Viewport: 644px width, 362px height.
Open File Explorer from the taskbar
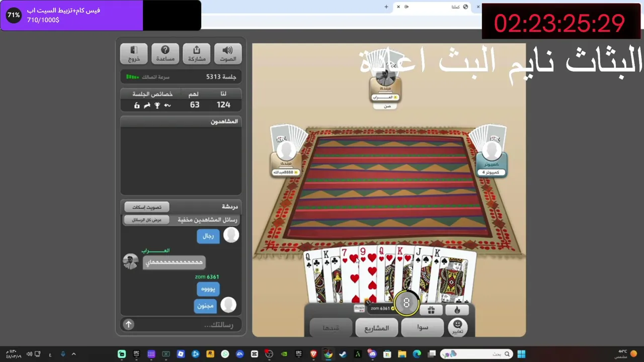tap(402, 354)
